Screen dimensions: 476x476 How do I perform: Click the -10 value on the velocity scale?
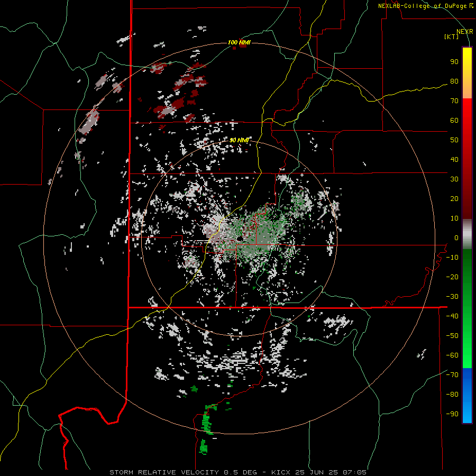452,258
